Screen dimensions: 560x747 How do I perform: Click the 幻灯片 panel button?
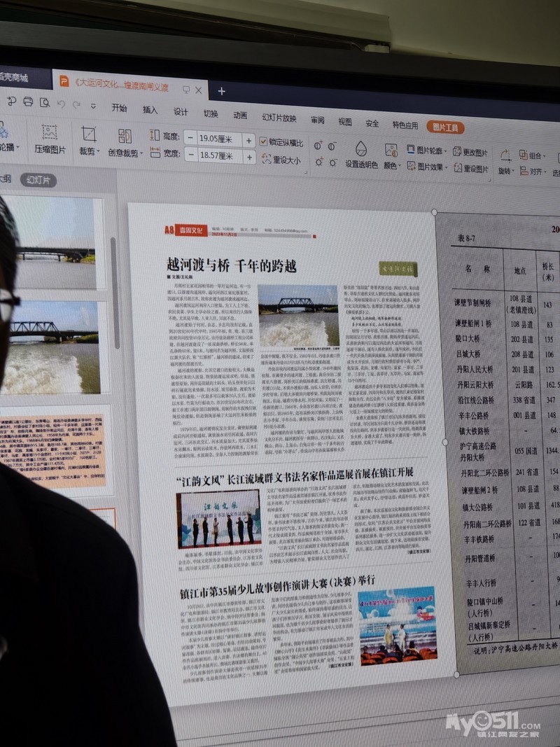coord(38,180)
